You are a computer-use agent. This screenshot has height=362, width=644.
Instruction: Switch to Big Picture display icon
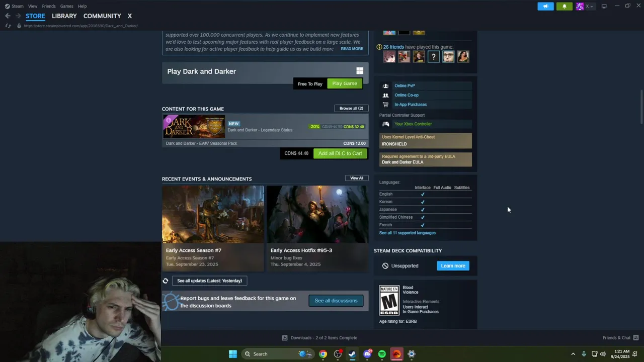[x=604, y=6]
